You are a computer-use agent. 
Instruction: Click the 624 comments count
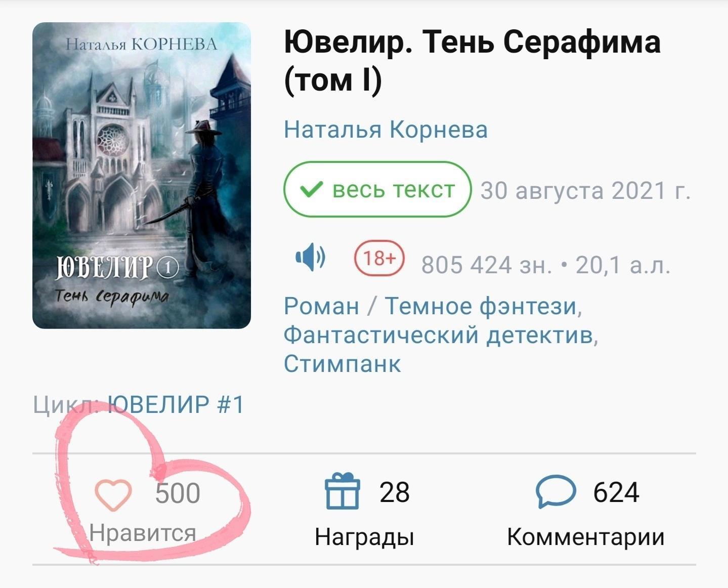(616, 492)
